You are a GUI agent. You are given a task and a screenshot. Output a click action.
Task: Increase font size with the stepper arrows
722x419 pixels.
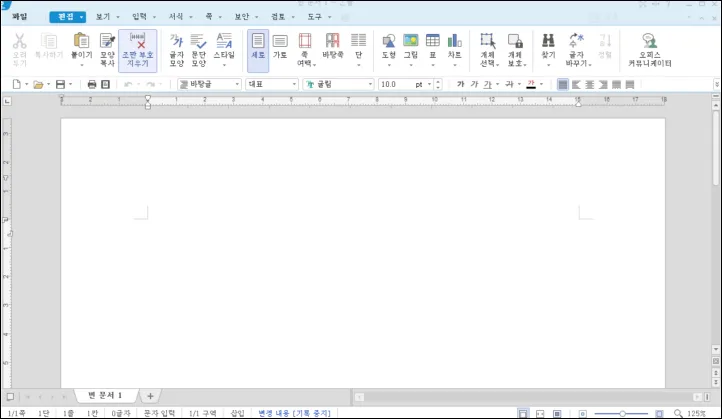[x=438, y=82]
